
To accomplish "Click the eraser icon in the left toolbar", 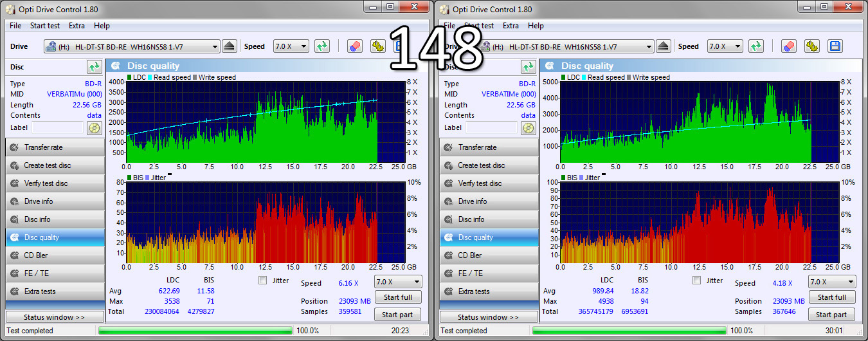I will click(355, 46).
